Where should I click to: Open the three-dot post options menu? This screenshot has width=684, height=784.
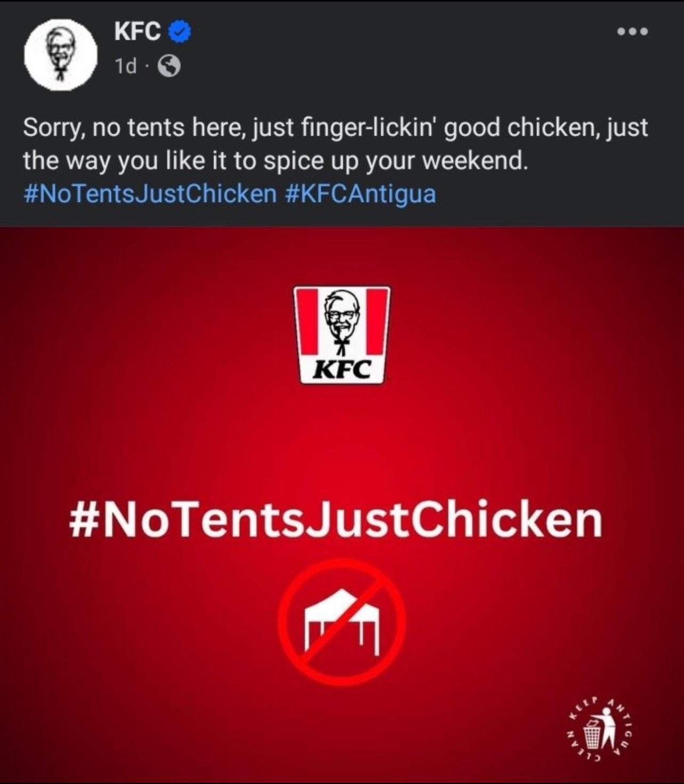click(633, 31)
